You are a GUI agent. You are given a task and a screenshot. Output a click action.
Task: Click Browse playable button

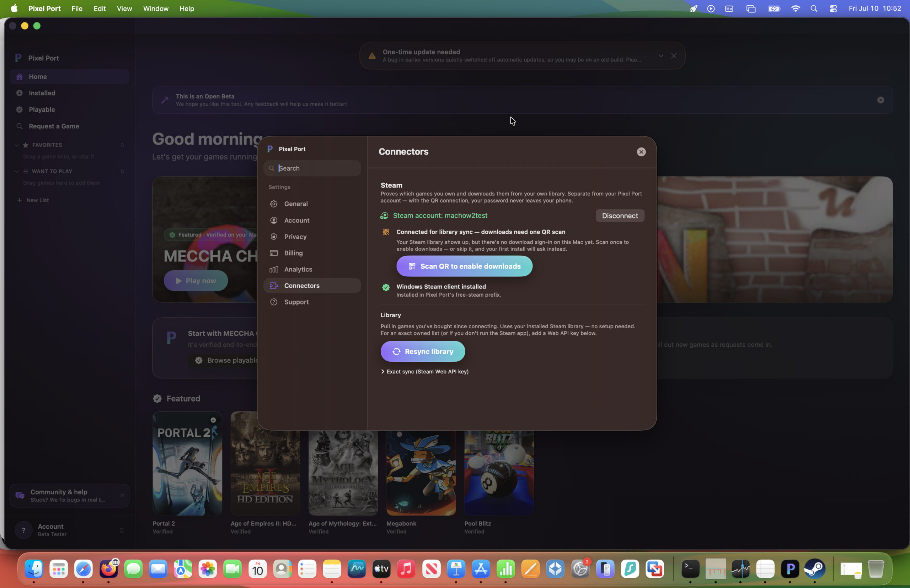coord(225,360)
